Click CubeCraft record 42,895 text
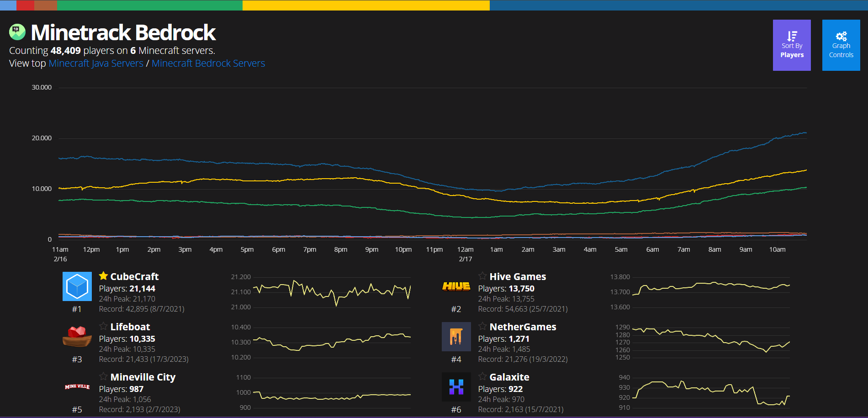 142,309
